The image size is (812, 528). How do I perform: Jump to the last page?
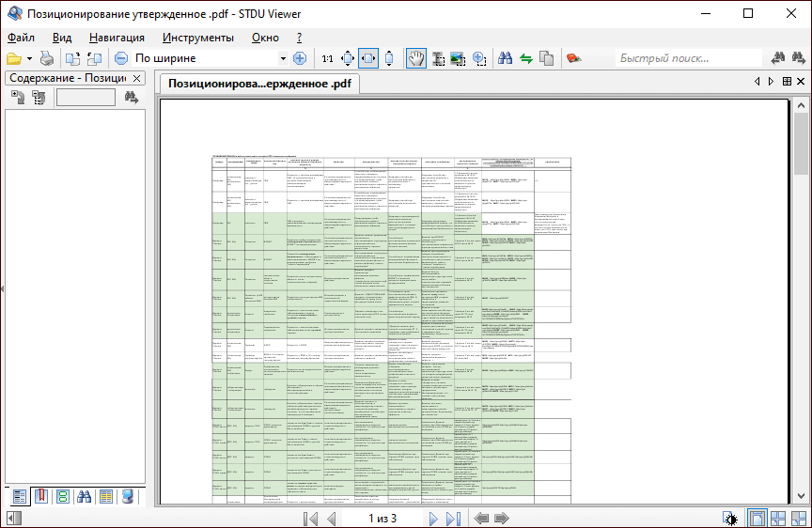[x=452, y=519]
